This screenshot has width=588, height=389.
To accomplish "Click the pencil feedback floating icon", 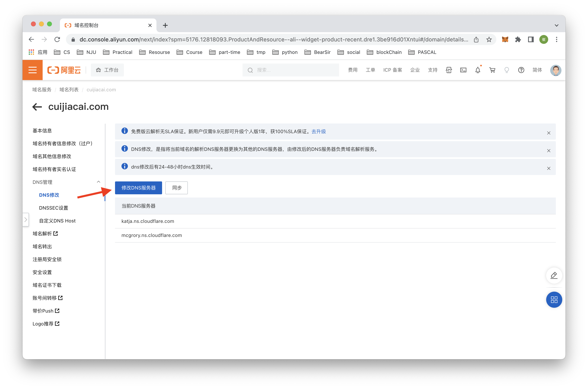I will [554, 275].
